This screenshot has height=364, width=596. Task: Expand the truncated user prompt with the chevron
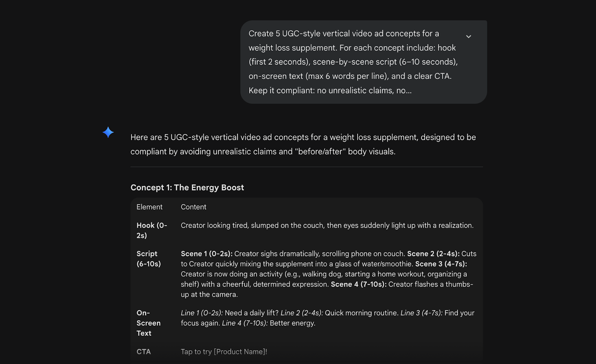pyautogui.click(x=469, y=36)
